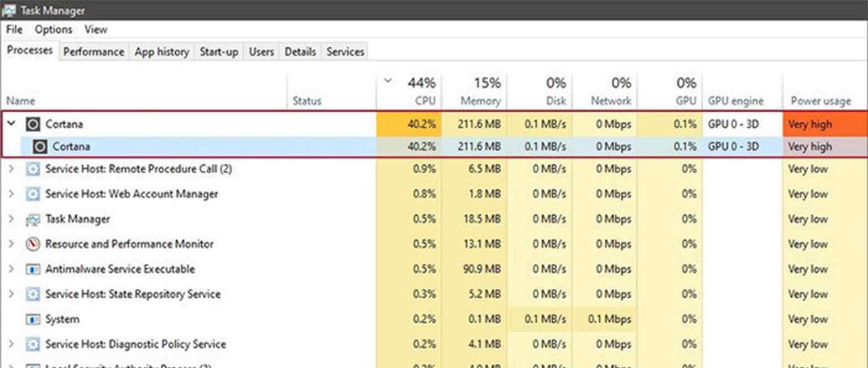The height and width of the screenshot is (368, 868).
Task: Open the Options menu
Action: pos(54,29)
